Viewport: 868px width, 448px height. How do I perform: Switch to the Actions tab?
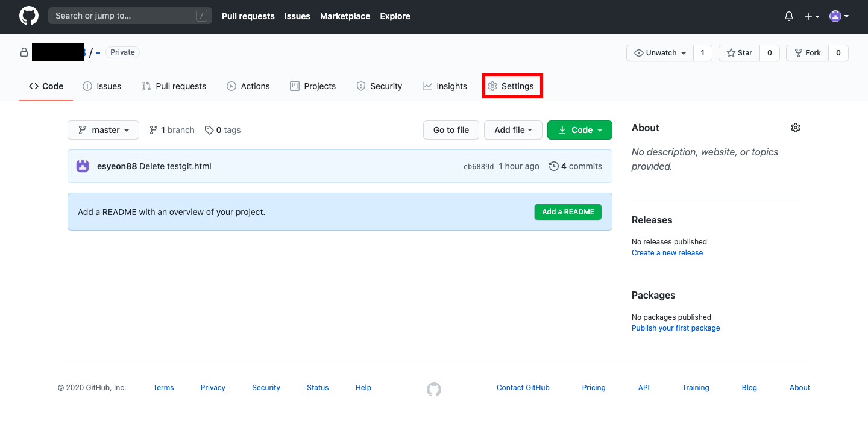tap(248, 86)
